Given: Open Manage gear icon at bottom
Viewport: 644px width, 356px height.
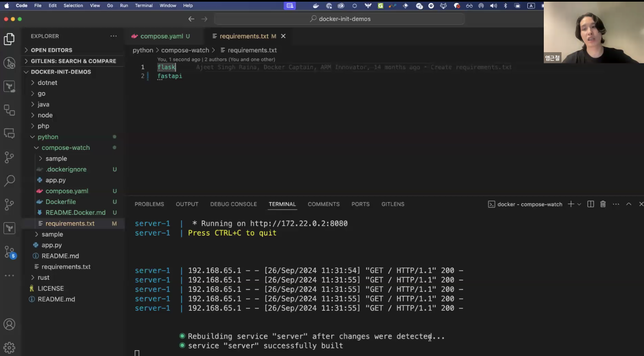Looking at the screenshot, I should 9,347.
